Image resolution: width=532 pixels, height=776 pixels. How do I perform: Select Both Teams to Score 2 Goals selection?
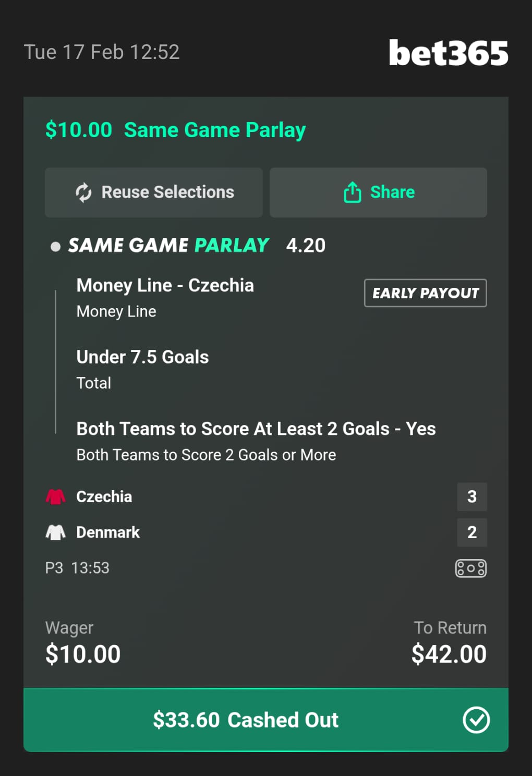256,429
